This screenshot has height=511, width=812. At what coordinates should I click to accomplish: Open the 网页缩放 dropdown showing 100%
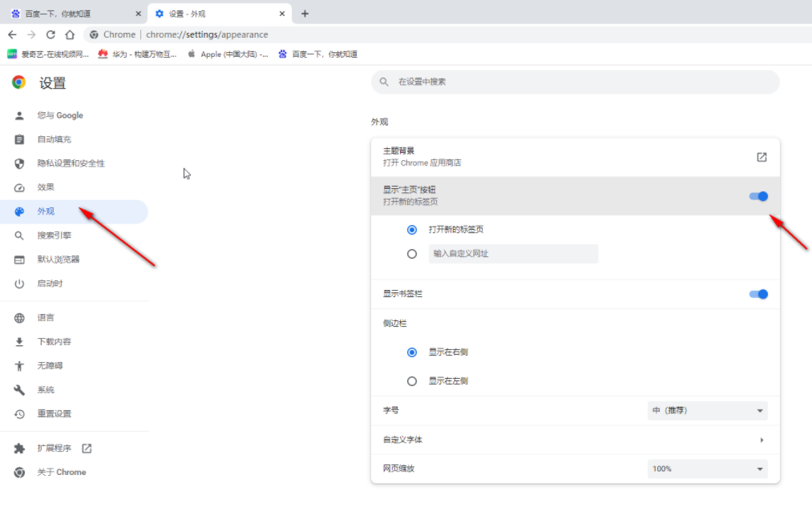click(x=705, y=469)
